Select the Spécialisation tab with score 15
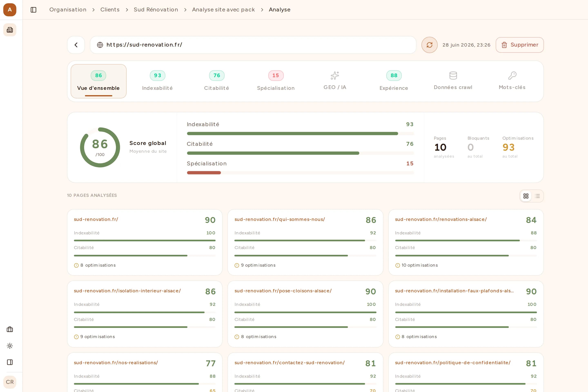This screenshot has height=392, width=588. click(x=276, y=81)
